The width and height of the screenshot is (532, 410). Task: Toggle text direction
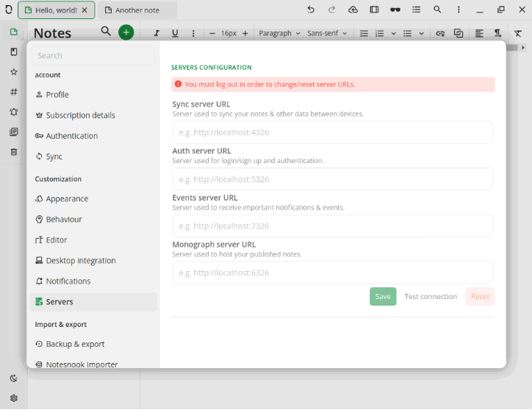click(x=497, y=33)
